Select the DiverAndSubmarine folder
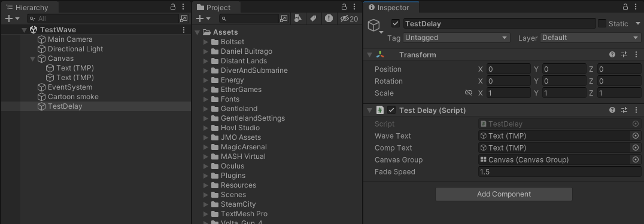 click(x=249, y=70)
